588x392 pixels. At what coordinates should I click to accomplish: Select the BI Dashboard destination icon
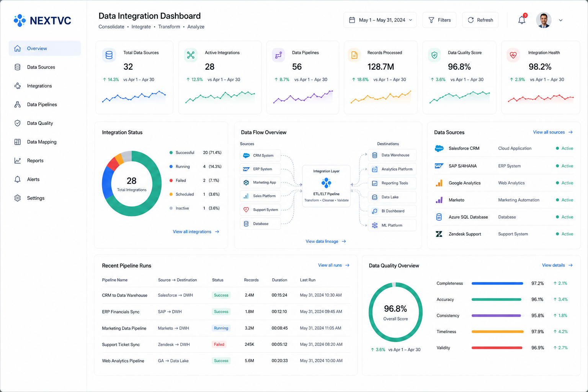375,211
